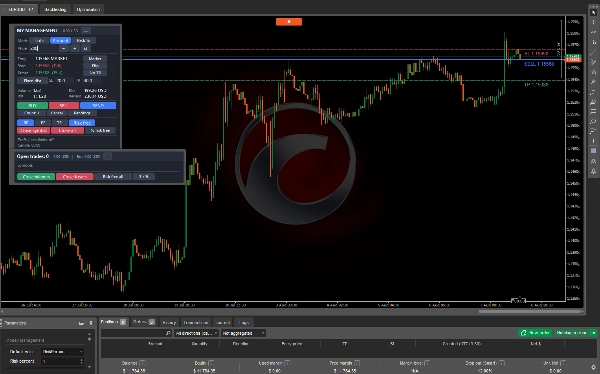600x374 pixels.
Task: Open the History tab in bottom panel
Action: tap(169, 323)
